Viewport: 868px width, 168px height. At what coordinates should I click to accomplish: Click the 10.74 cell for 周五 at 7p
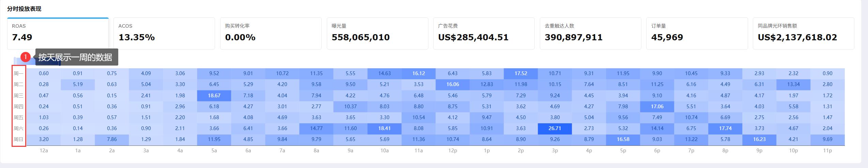coord(691,117)
